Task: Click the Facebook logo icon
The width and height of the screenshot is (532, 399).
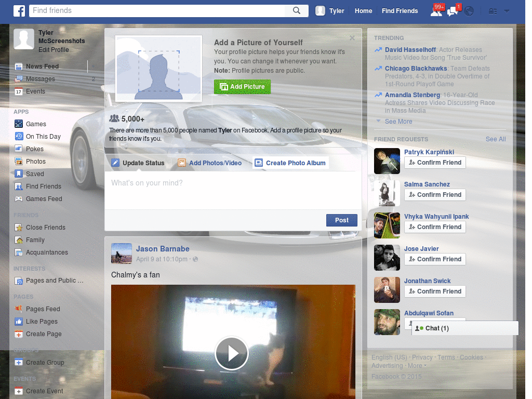Action: pos(19,11)
